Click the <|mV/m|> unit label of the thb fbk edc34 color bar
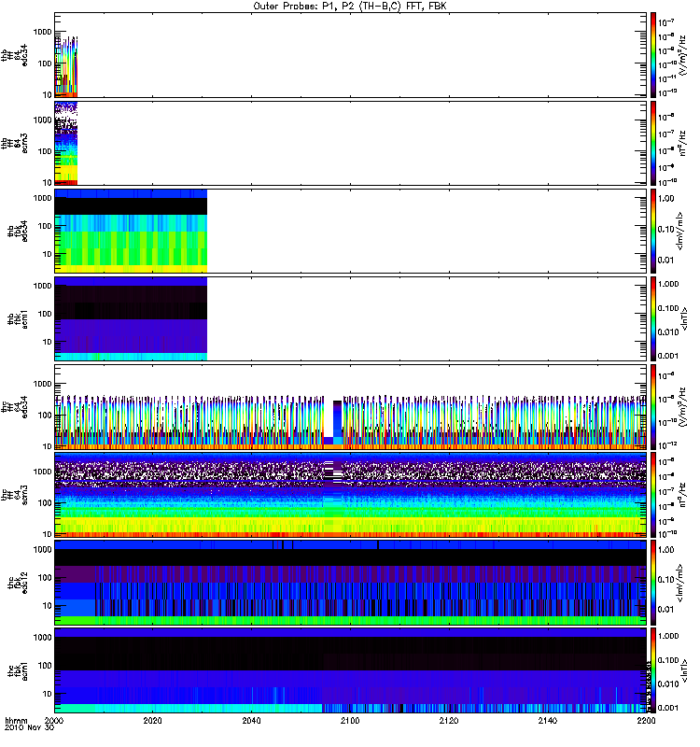The image size is (700, 747). point(680,231)
